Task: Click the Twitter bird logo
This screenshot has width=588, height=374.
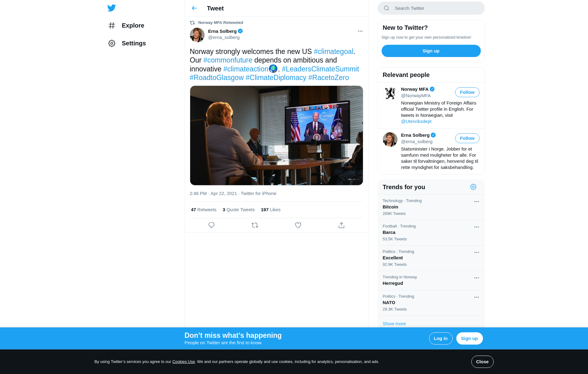Action: point(111,8)
